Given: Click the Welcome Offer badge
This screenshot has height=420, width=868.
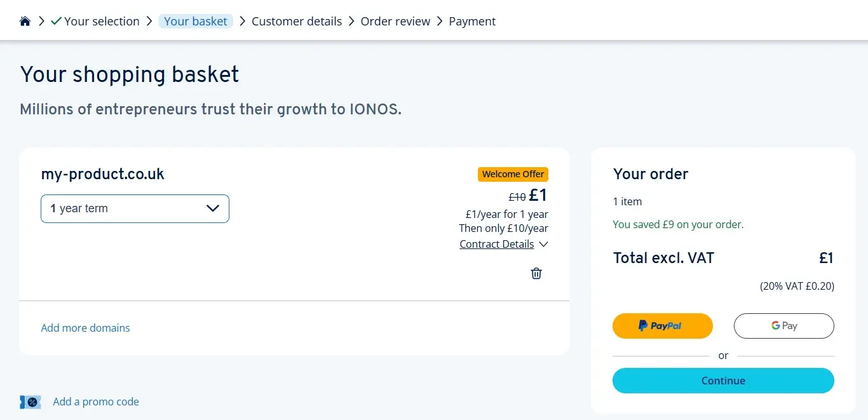Looking at the screenshot, I should click(513, 173).
